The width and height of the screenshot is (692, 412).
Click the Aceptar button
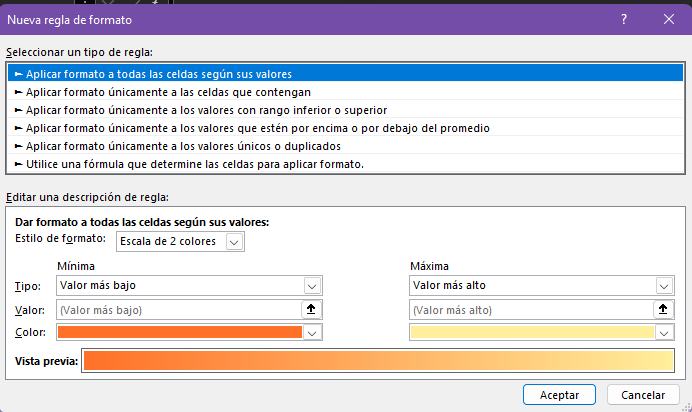[x=559, y=395]
